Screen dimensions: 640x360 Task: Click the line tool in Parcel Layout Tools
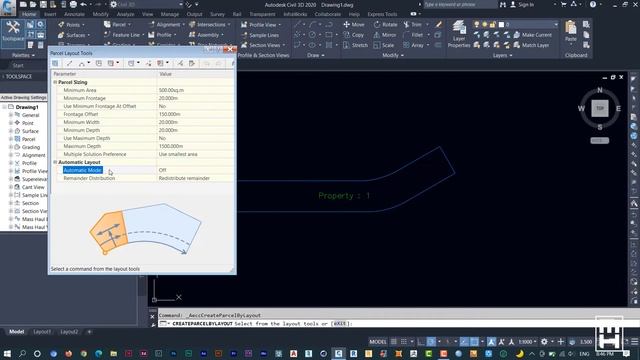tap(69, 63)
